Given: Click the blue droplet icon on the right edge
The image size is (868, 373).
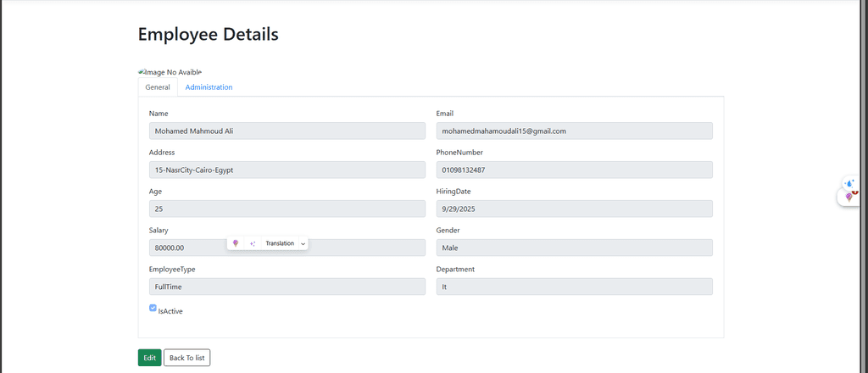Looking at the screenshot, I should (x=849, y=182).
